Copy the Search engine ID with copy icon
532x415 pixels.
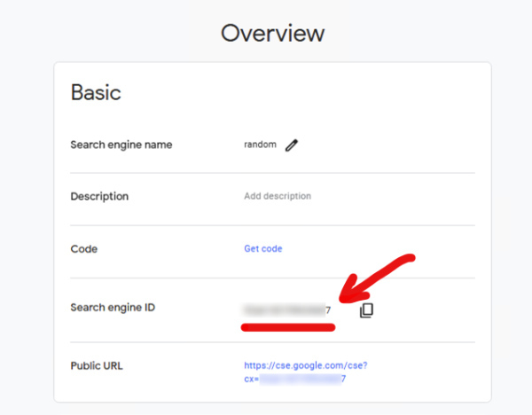(367, 310)
